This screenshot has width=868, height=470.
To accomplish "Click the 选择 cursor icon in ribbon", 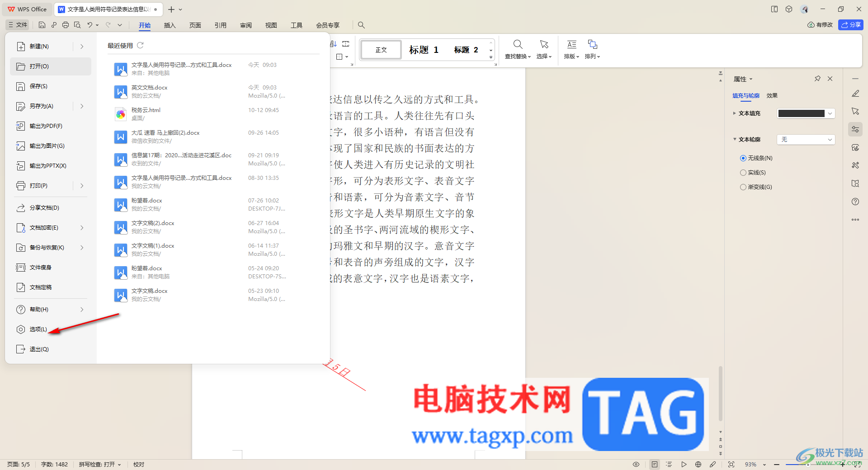I will (x=544, y=44).
